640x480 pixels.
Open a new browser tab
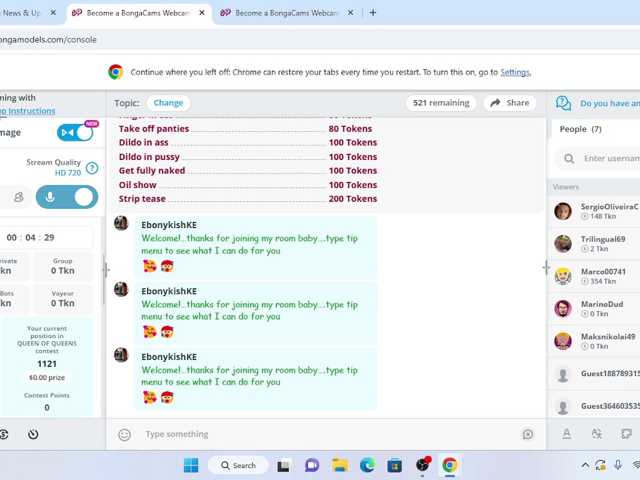(373, 13)
